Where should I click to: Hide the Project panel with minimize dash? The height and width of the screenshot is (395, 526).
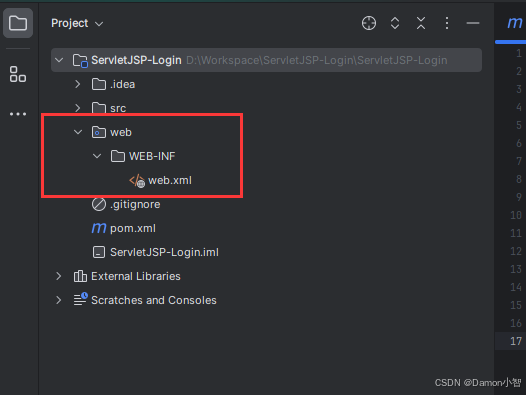473,23
